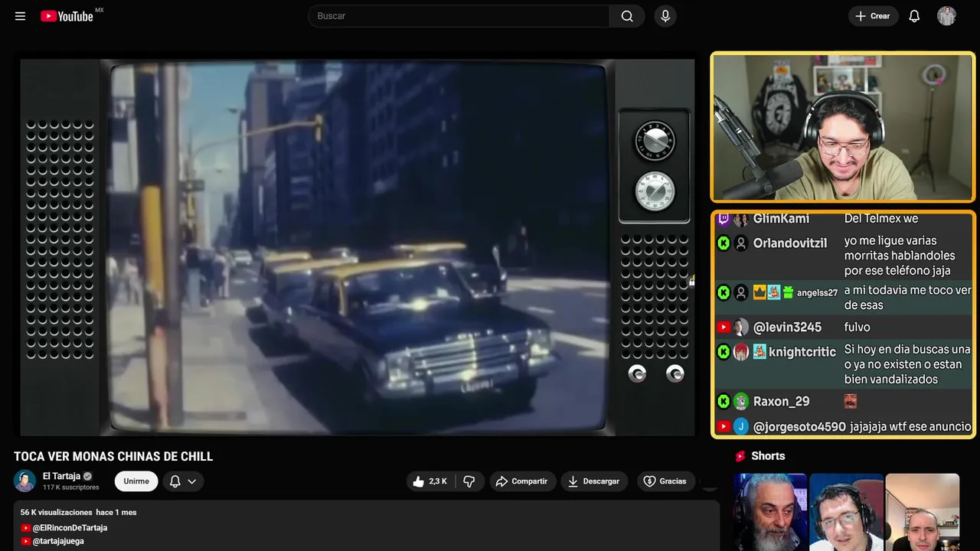
Task: Click the Descargar download button
Action: [593, 481]
